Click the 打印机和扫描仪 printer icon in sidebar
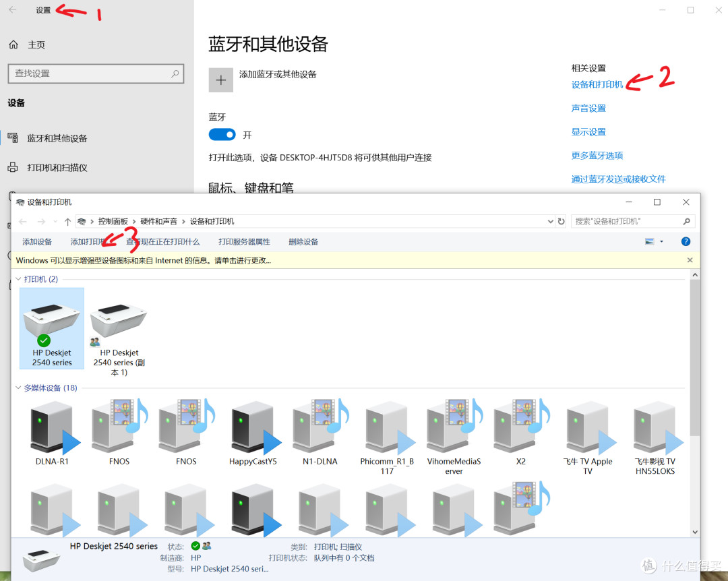This screenshot has width=728, height=581. [13, 168]
